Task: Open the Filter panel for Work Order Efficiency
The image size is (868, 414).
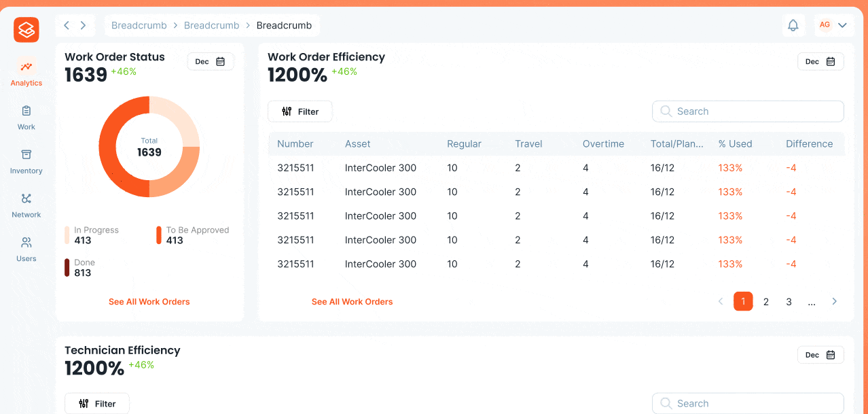Action: pyautogui.click(x=300, y=111)
